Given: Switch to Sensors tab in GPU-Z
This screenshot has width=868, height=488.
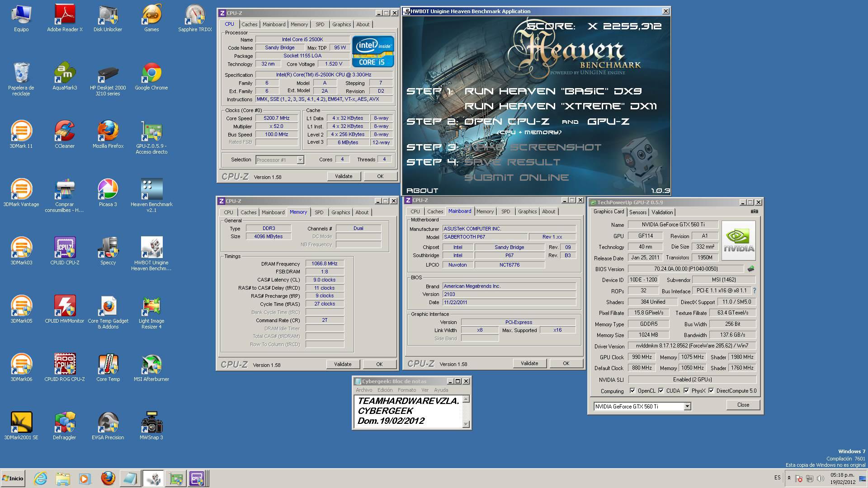Looking at the screenshot, I should tap(638, 212).
